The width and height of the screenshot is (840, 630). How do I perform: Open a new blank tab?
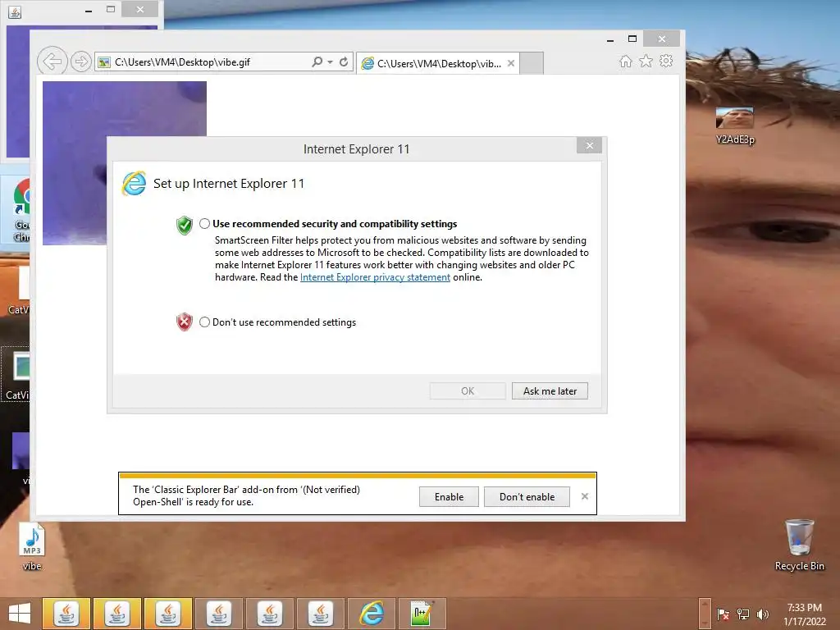(532, 63)
